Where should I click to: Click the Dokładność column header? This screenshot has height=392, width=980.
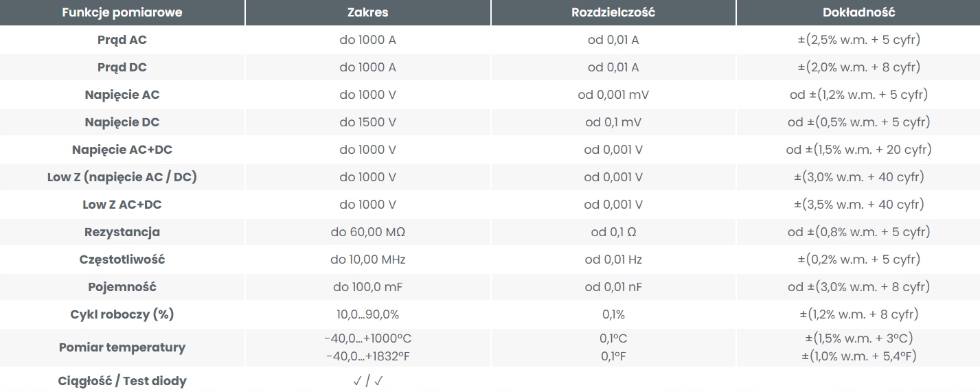[x=858, y=12]
